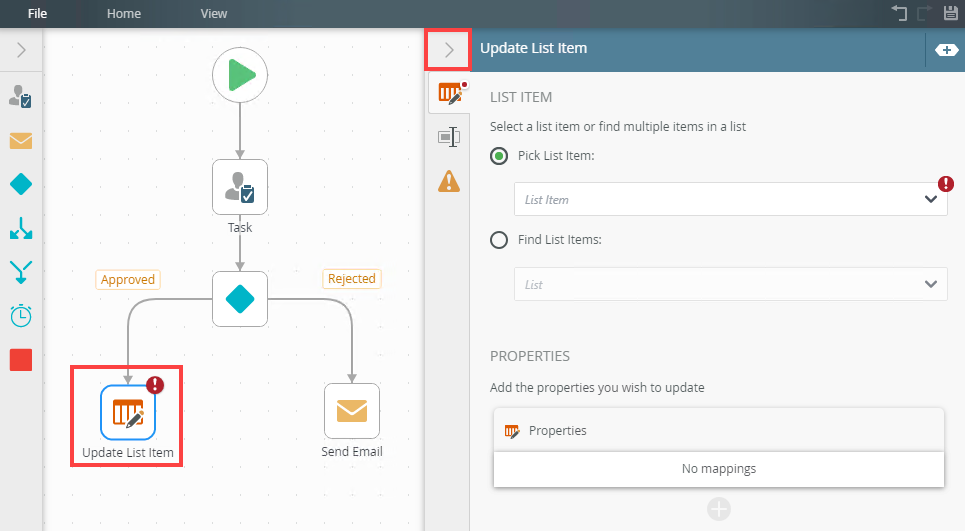Open the List dropdown
965x531 pixels.
731,284
